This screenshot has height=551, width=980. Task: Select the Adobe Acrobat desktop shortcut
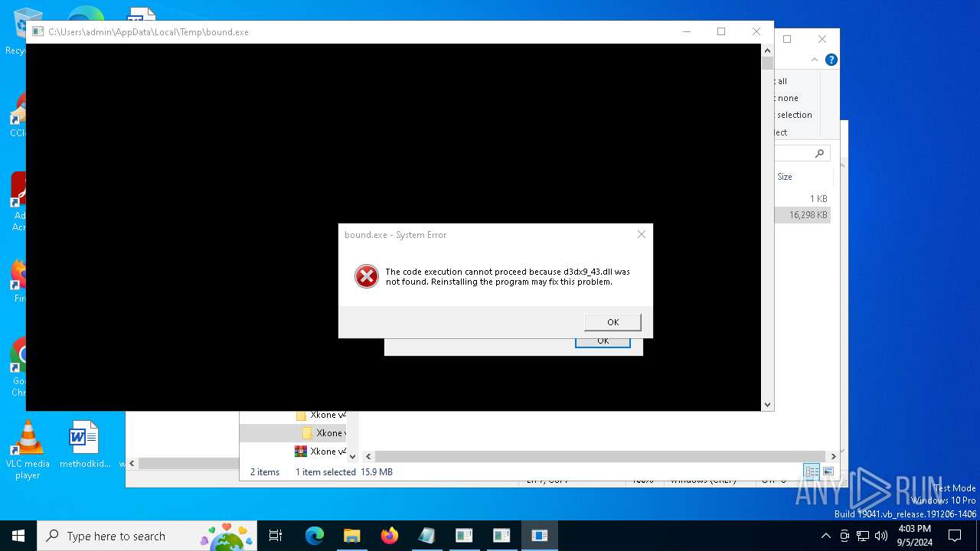17,201
